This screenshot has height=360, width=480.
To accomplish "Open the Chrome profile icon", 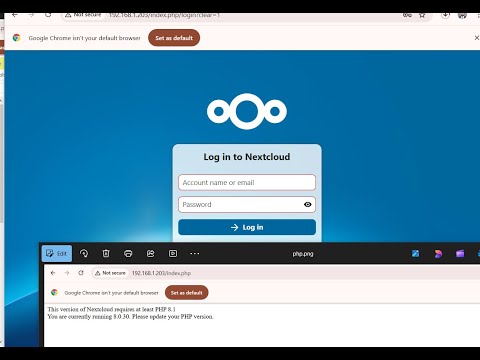I will 462,15.
